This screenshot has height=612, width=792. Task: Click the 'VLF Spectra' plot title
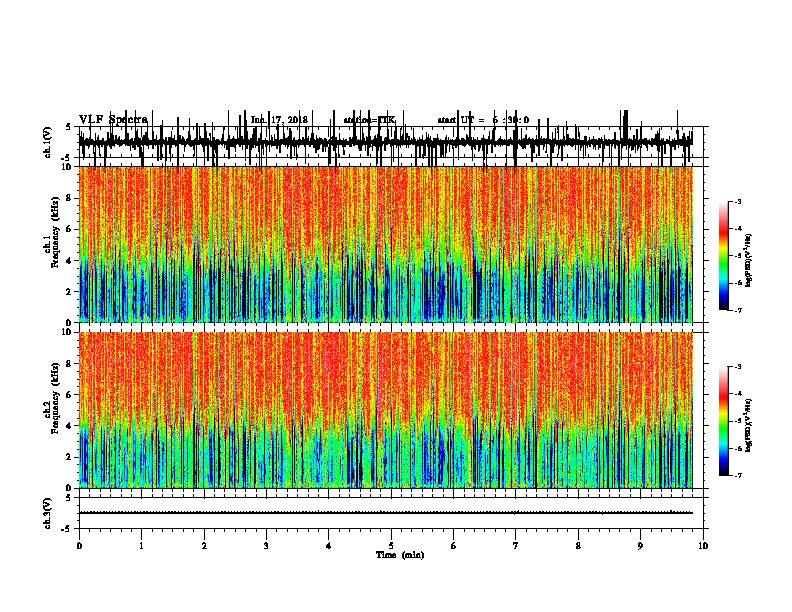pos(113,120)
